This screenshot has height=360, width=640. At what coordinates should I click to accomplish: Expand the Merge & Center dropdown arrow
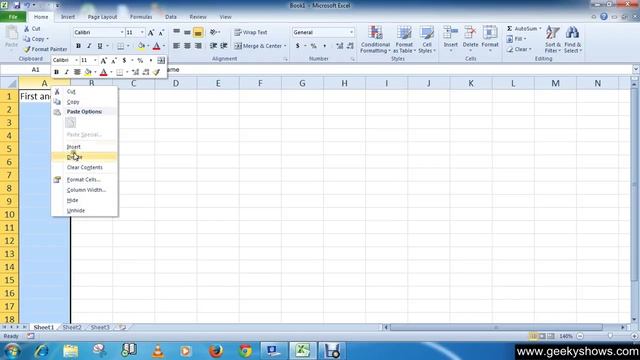[285, 46]
